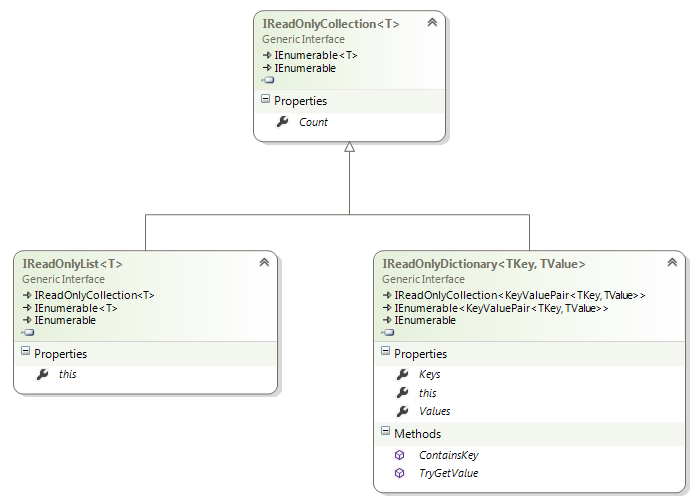
Task: Click IReadOnlyCollection<T> base in IReadOnlyList<T>
Action: [94, 295]
